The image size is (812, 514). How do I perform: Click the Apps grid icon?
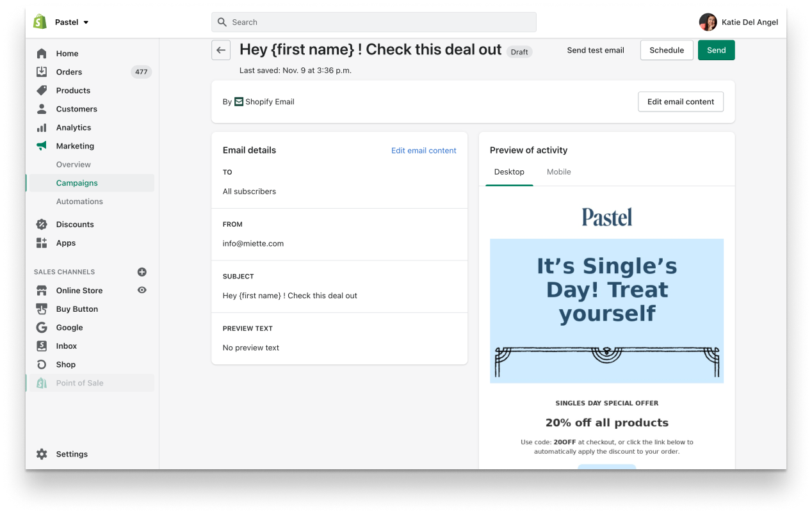pos(42,243)
